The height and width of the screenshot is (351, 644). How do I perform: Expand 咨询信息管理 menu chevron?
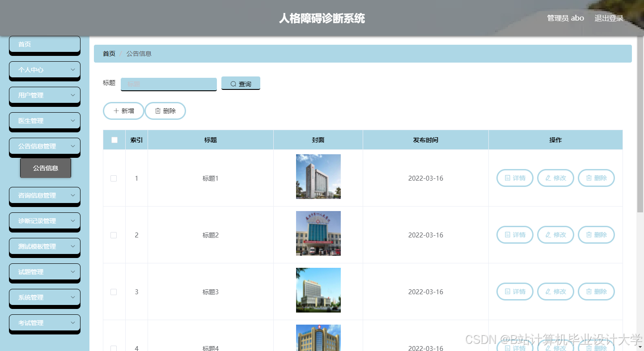[73, 195]
